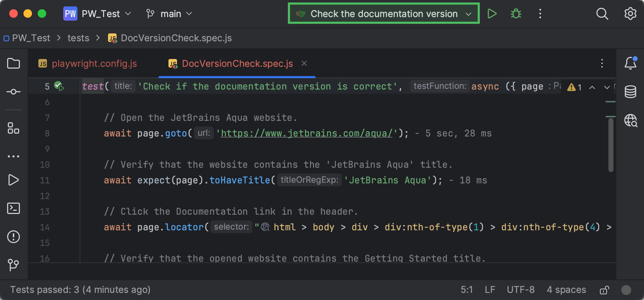Open the Web Inspector tool window
644x300 pixels.
click(x=631, y=120)
